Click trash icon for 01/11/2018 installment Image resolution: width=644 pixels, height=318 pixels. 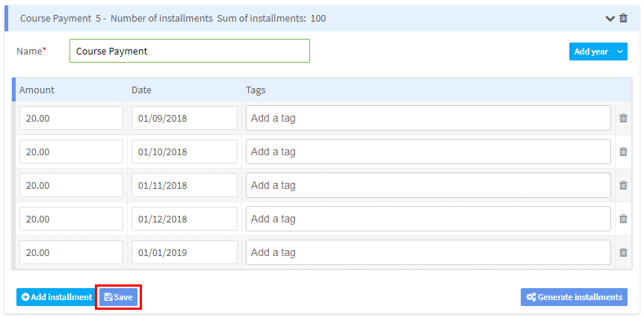[x=623, y=185]
